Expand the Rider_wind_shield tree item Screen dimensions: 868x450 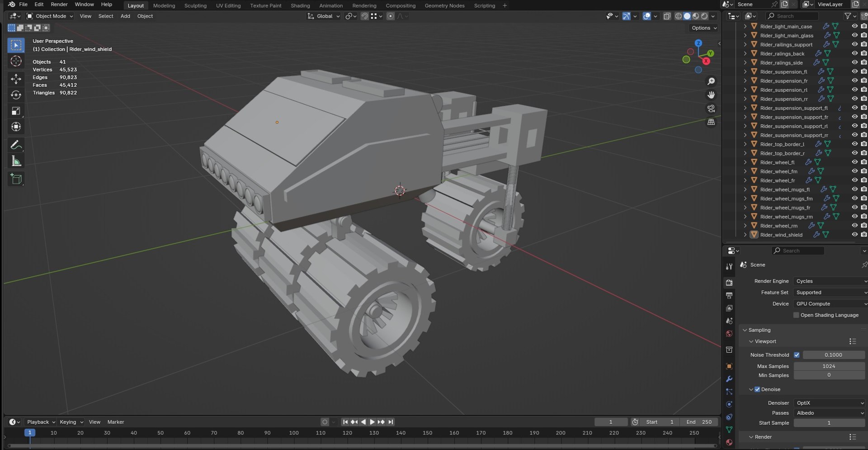pyautogui.click(x=745, y=235)
